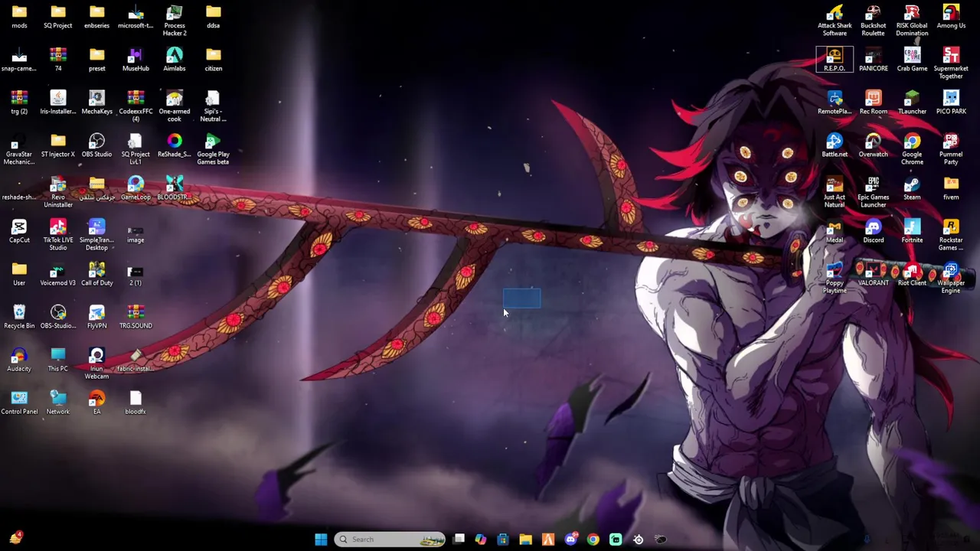
Task: Select the Voicemod V3 shortcut
Action: click(x=58, y=273)
